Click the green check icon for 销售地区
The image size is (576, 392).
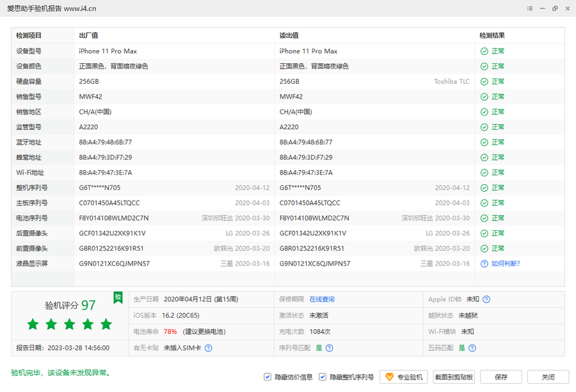484,112
